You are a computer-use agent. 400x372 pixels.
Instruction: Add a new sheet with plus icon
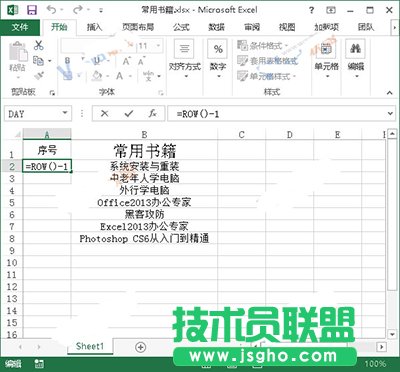(140, 347)
